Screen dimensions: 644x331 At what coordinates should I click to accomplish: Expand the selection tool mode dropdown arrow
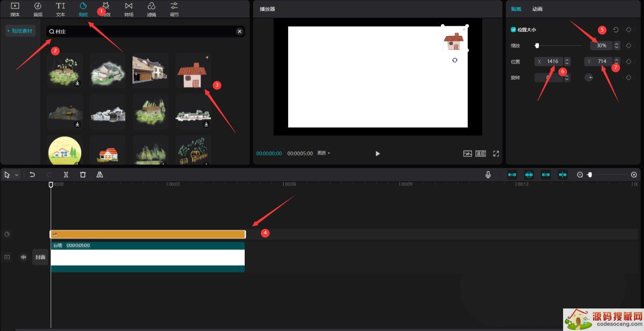(x=17, y=175)
